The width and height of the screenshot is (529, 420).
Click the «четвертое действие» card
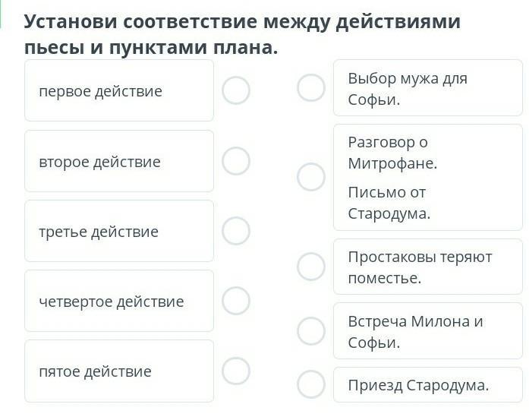point(119,301)
